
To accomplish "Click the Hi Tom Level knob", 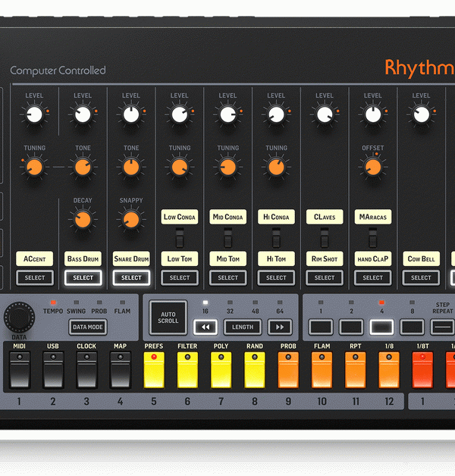I will 276,114.
